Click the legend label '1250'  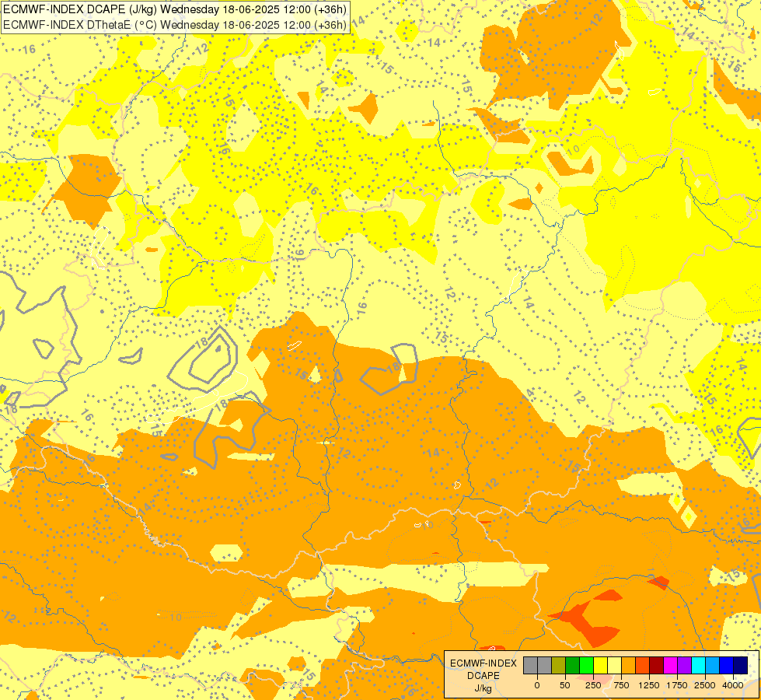pyautogui.click(x=649, y=685)
